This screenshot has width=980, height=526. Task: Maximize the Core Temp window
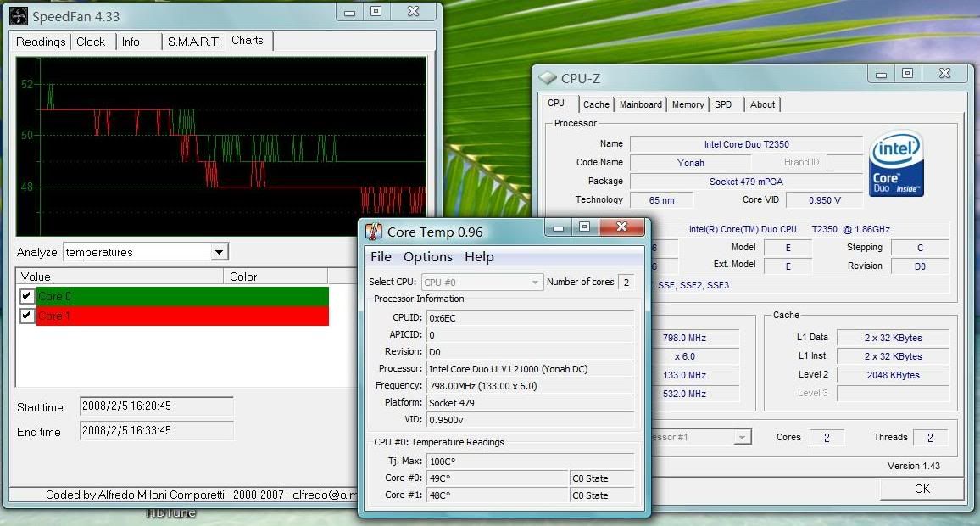(584, 227)
